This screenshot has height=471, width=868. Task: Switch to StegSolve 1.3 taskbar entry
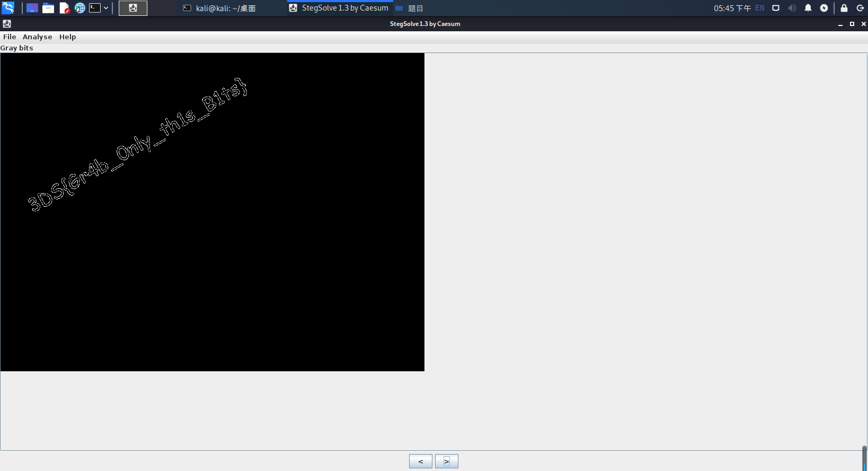[339, 8]
